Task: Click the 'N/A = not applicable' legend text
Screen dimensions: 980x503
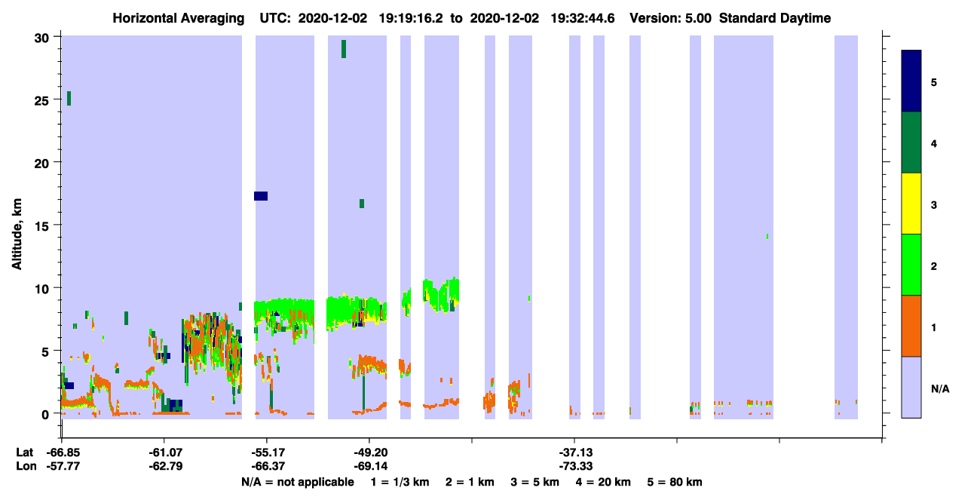Action: [x=297, y=482]
